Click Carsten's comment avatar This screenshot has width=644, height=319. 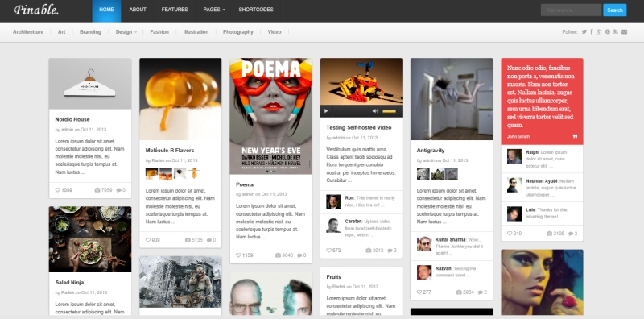333,226
